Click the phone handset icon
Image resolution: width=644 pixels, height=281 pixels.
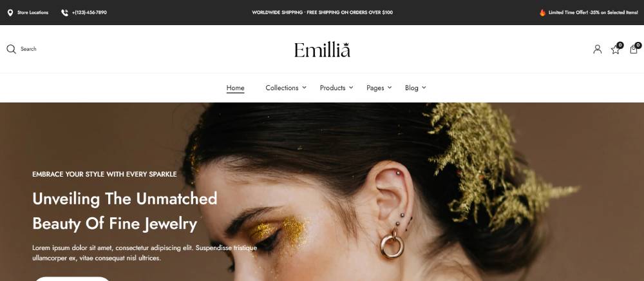coord(64,13)
